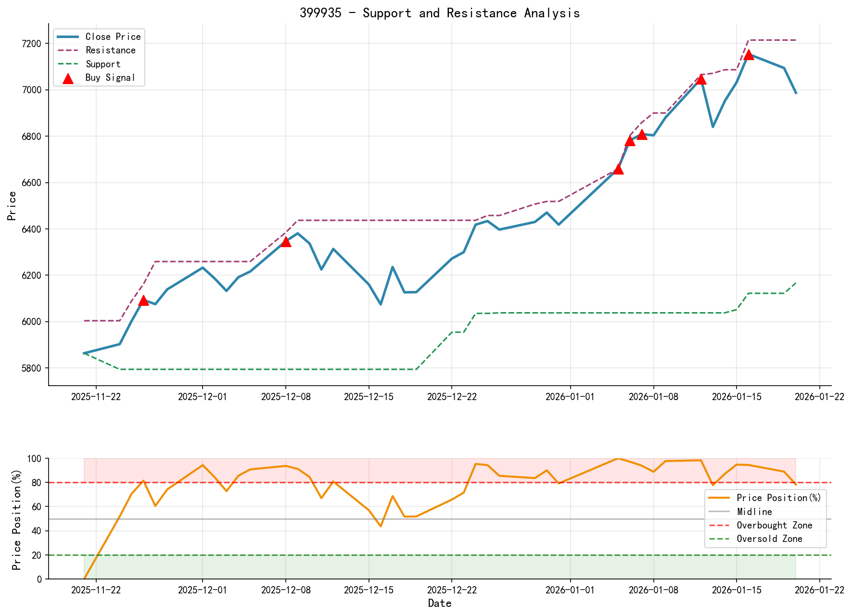
Task: Select the orange Price Position(%) legend marker
Action: pos(718,498)
